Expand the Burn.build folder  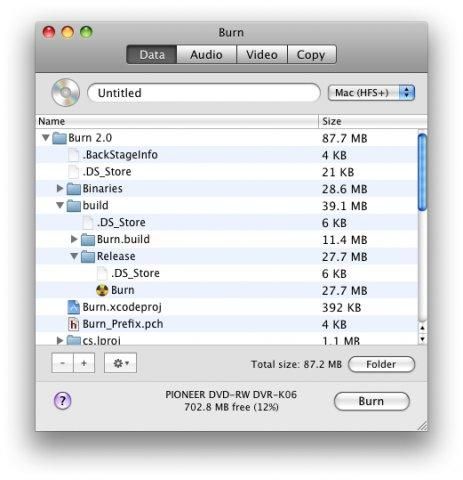tap(74, 239)
